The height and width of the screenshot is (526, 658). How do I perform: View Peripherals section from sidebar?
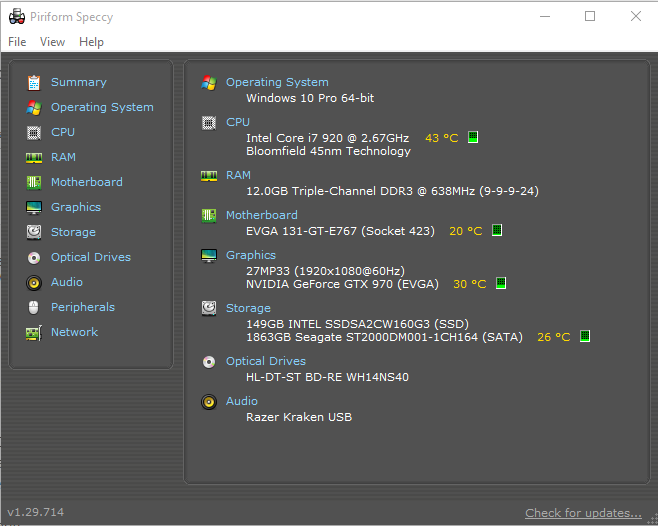tap(83, 307)
